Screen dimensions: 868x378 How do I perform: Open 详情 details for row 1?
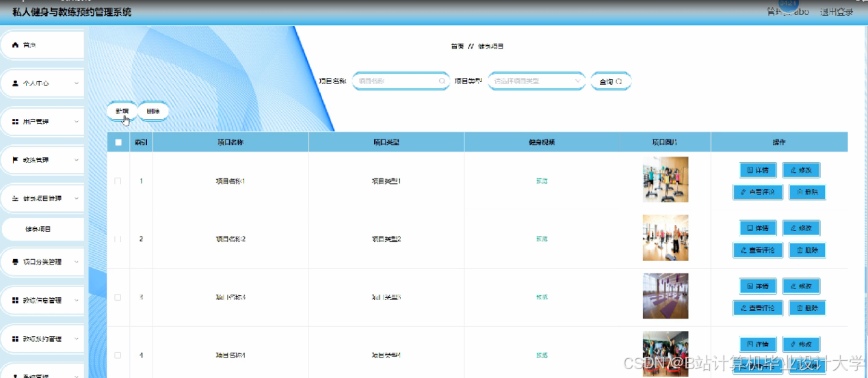pos(758,170)
